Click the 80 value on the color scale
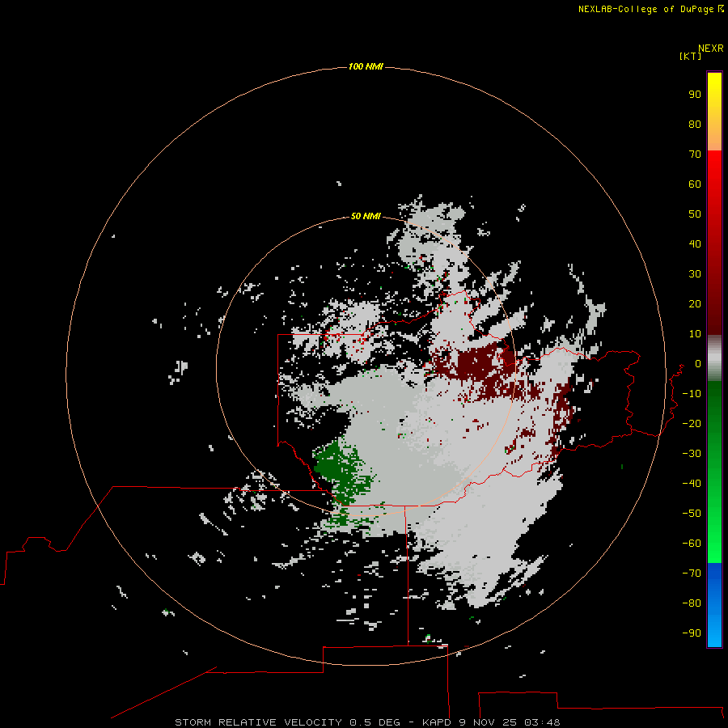The image size is (728, 728). point(695,124)
